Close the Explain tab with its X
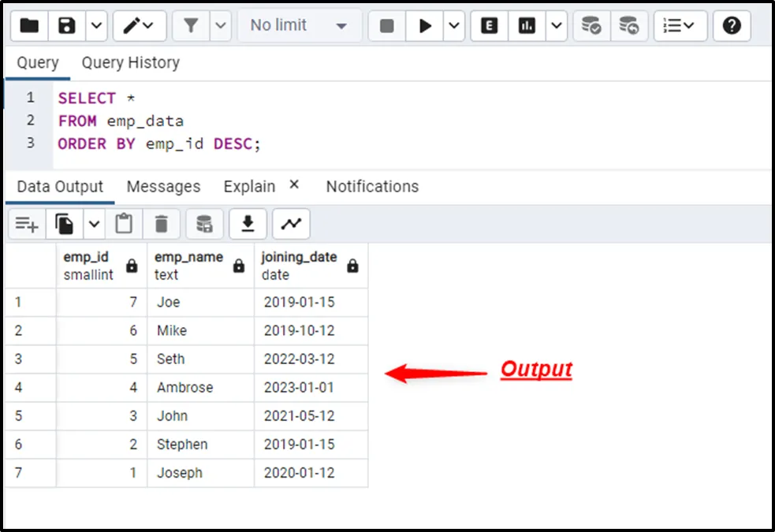Image resolution: width=775 pixels, height=532 pixels. click(x=294, y=184)
